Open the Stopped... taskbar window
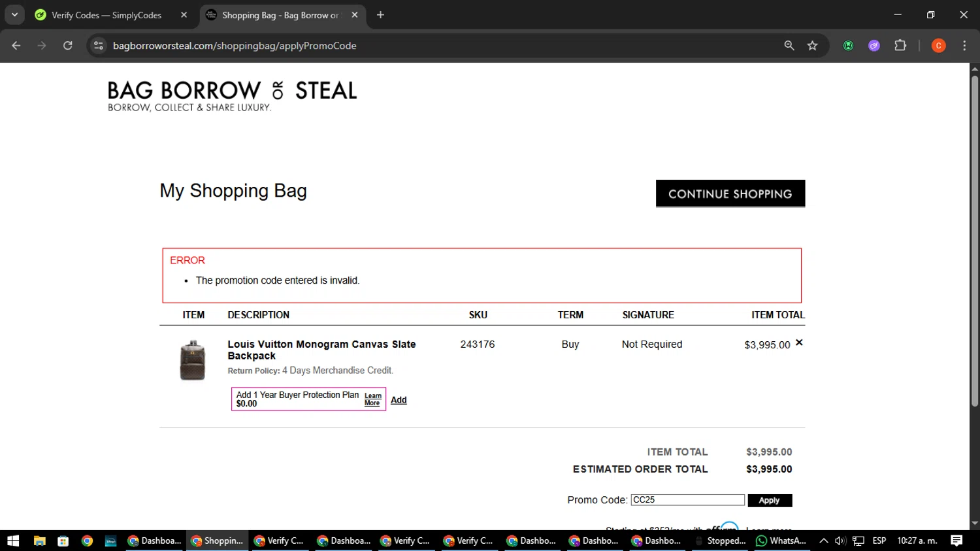The image size is (980, 551). coord(721,541)
